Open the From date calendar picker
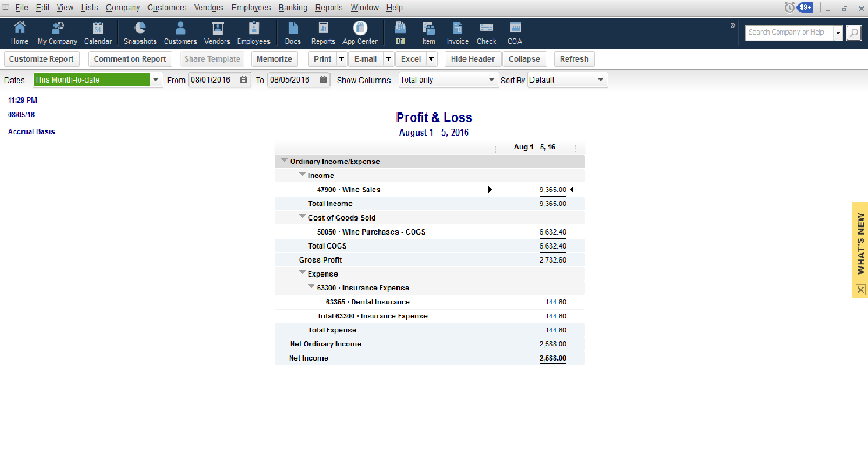Screen dimensions: 868x460 pos(244,80)
